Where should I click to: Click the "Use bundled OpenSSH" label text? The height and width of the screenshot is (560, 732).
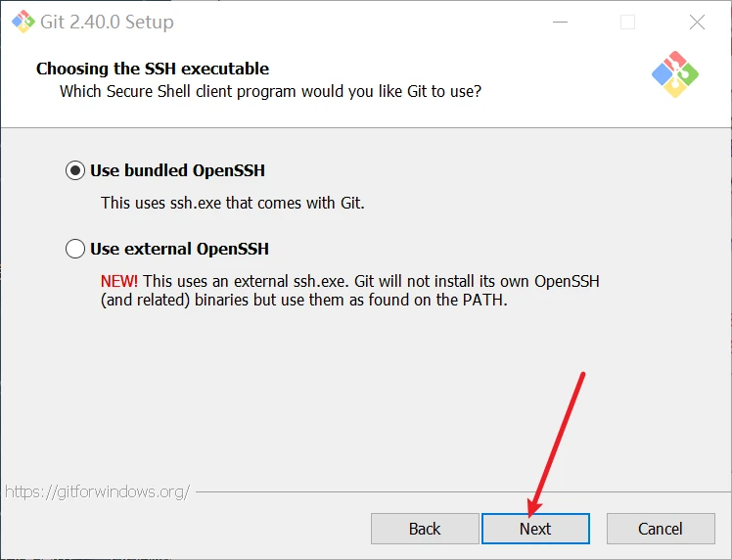pos(177,170)
